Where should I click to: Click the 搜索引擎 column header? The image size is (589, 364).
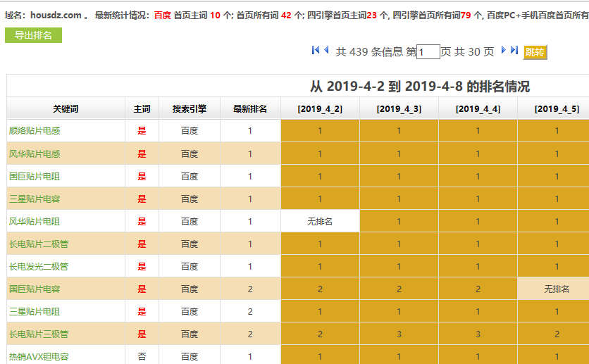point(190,108)
